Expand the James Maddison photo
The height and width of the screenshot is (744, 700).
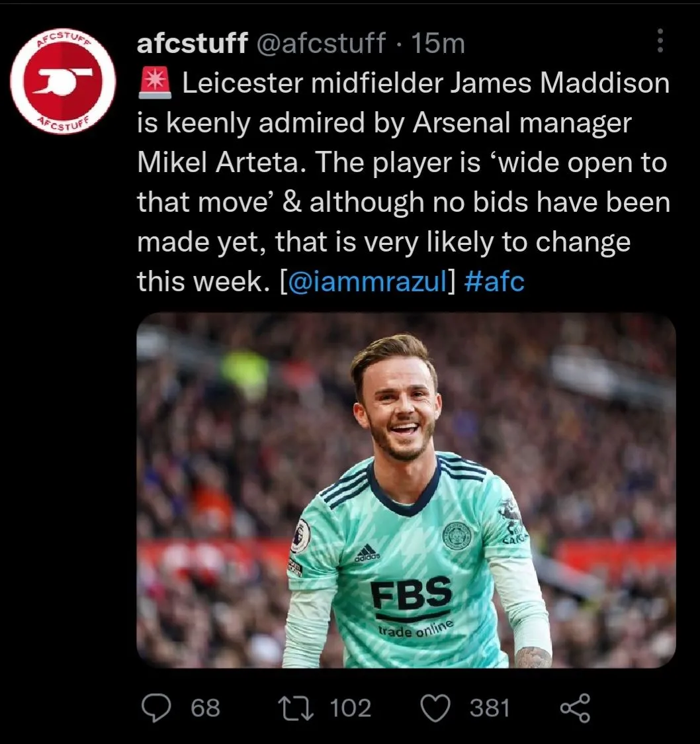click(x=406, y=490)
